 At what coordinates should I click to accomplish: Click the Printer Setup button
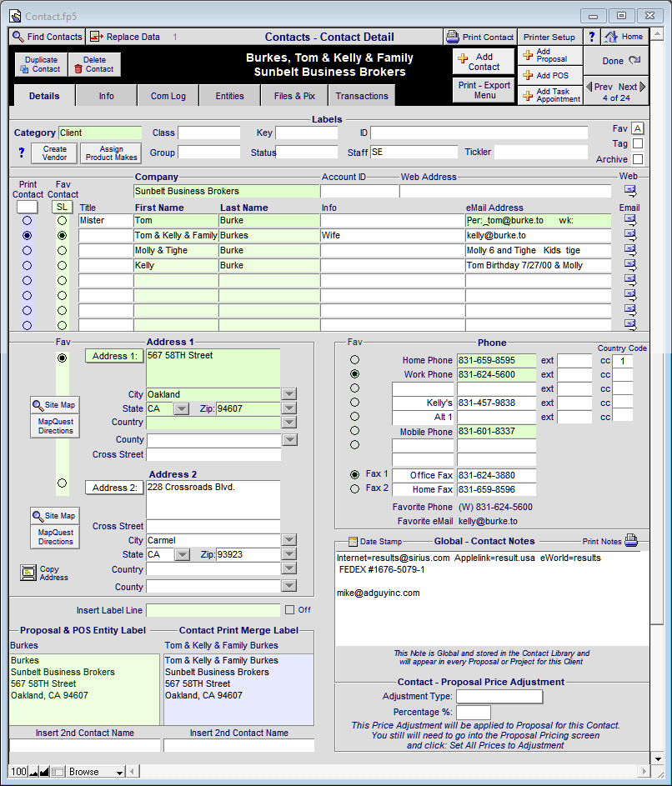(549, 37)
